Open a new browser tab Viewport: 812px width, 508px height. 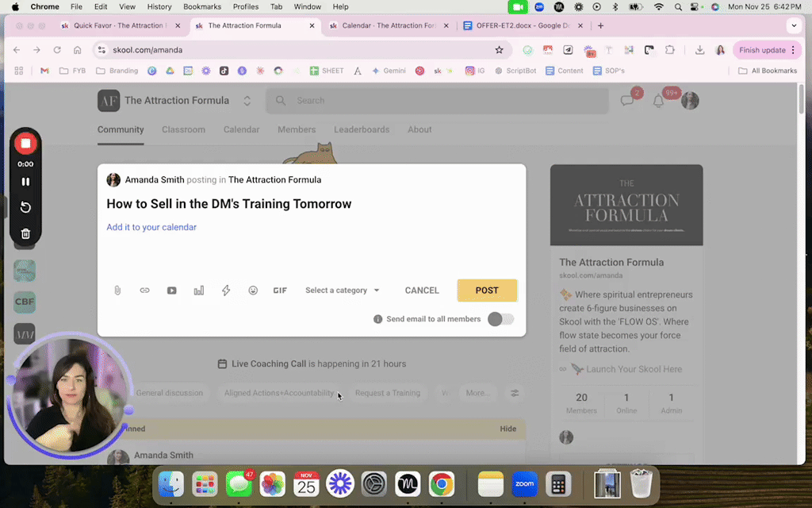(600, 25)
